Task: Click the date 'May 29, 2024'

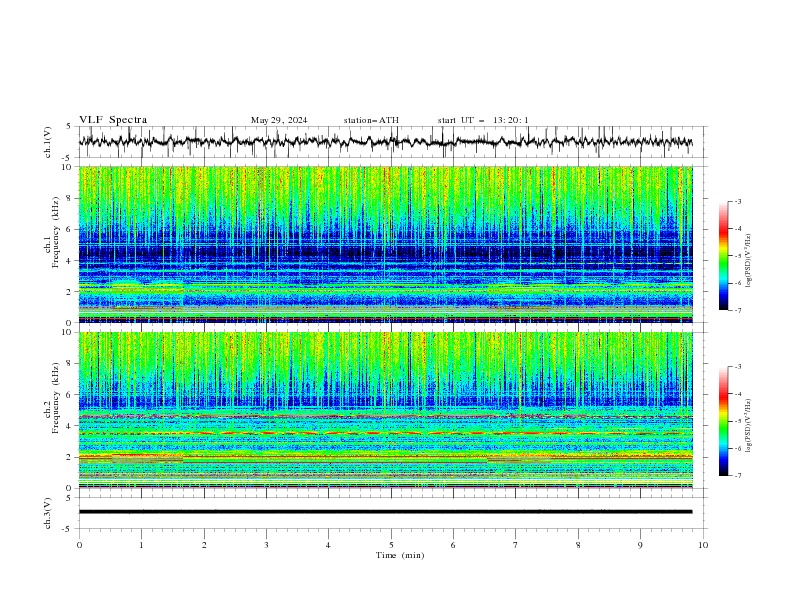Action: click(279, 120)
